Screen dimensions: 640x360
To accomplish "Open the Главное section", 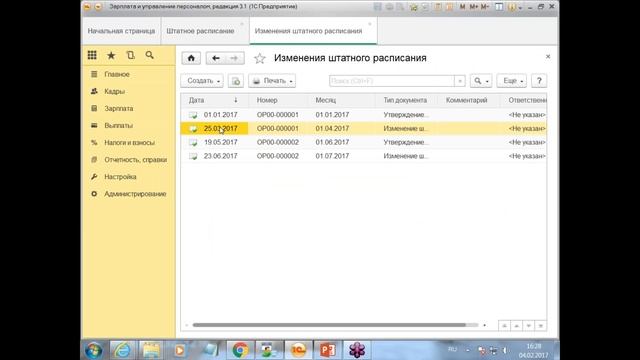I will coord(117,74).
